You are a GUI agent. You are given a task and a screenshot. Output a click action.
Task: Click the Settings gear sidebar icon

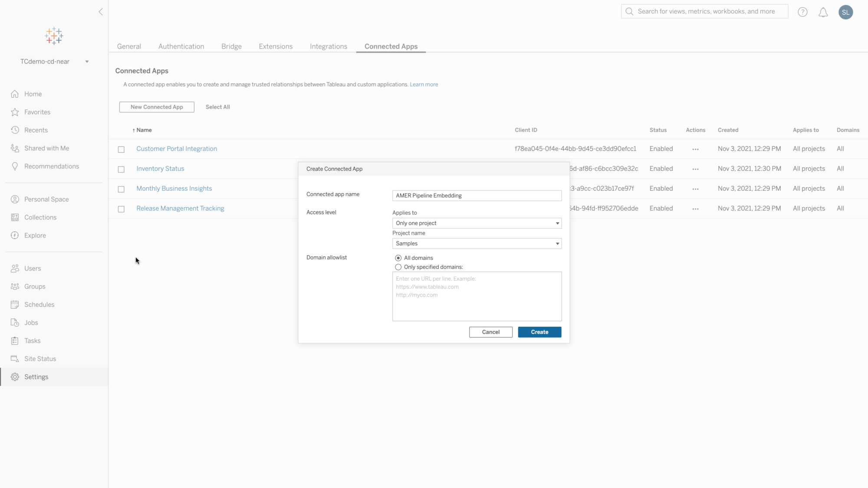click(x=15, y=377)
